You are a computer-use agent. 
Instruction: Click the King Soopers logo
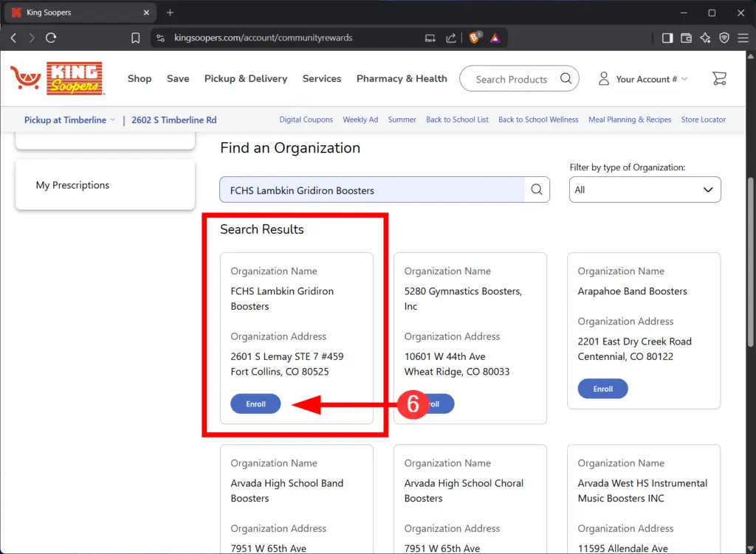point(58,78)
